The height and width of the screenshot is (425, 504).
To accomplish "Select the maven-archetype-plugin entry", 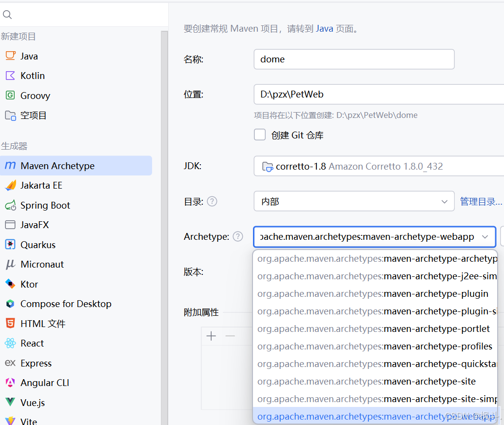I will click(x=375, y=294).
